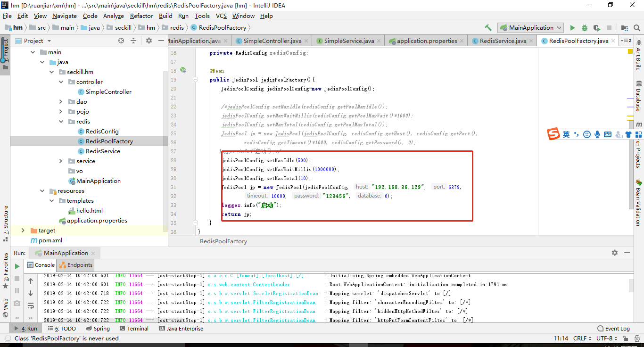Viewport: 644px width, 347px height.
Task: Open Run panel settings gear
Action: click(615, 253)
